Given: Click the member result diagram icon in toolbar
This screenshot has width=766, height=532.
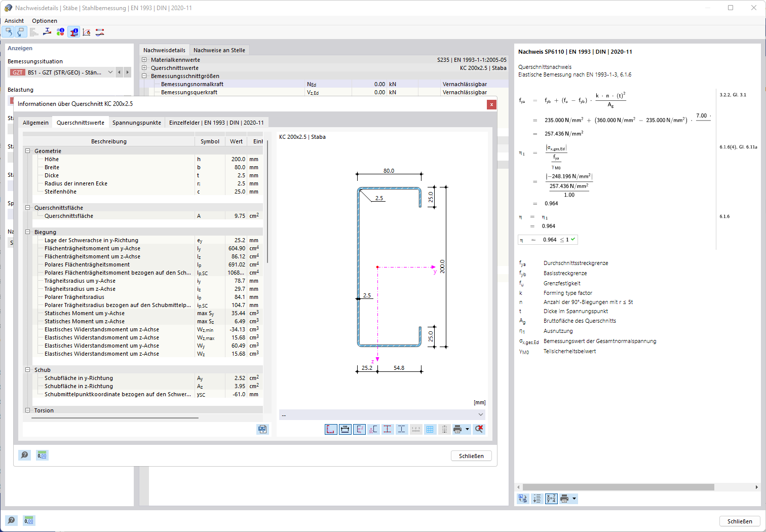Looking at the screenshot, I should coord(100,32).
